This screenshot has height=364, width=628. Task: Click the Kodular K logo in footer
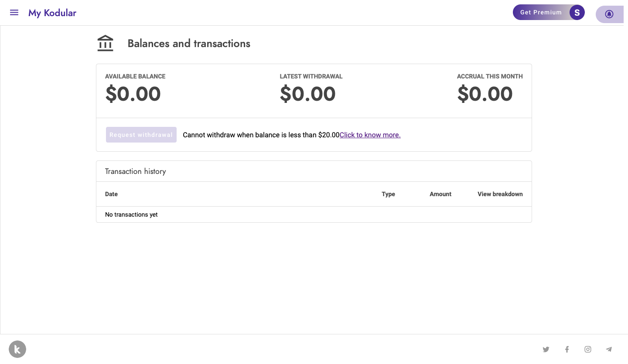point(17,349)
